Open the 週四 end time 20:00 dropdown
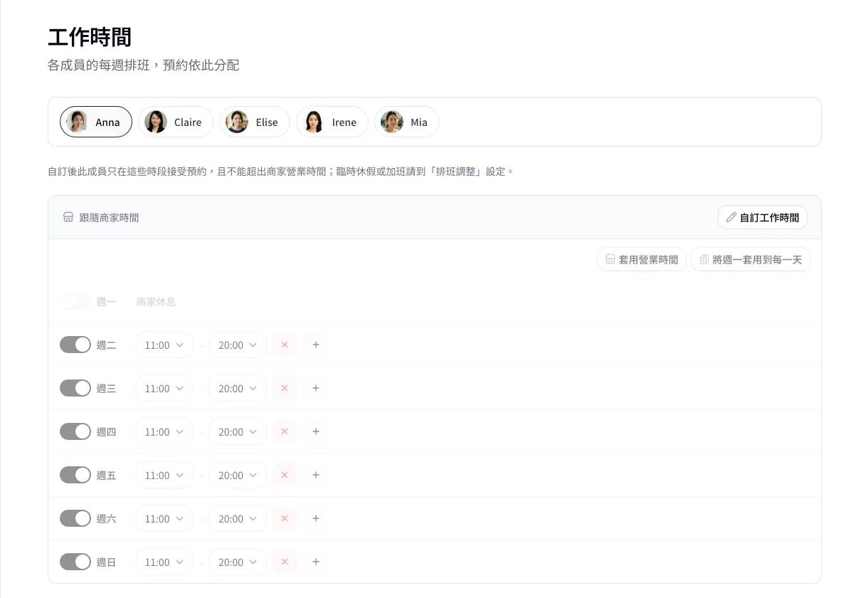The image size is (868, 598). (x=238, y=431)
